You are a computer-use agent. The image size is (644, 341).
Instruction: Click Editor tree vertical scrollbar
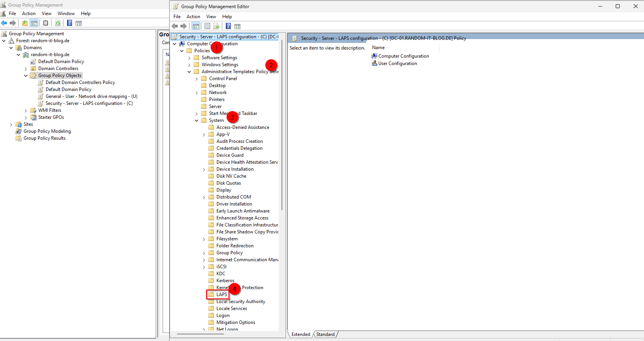282,126
